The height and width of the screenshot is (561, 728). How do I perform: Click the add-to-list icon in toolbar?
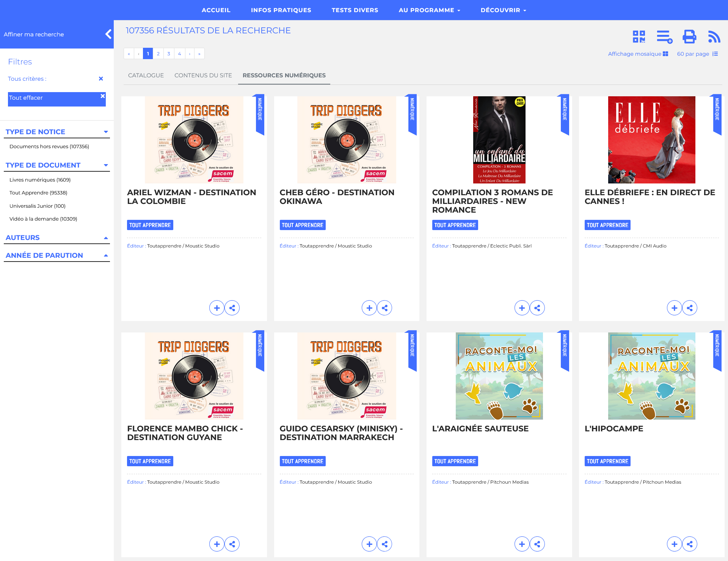click(x=664, y=37)
